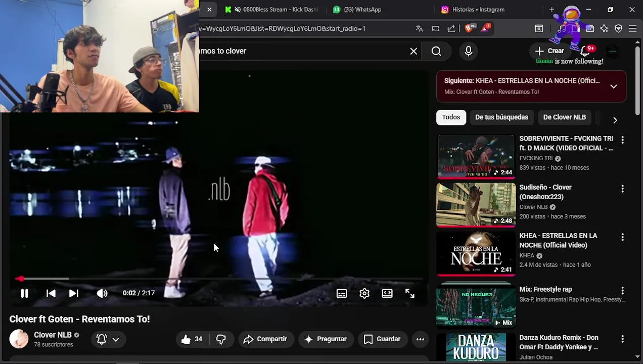Close the current YouTube browser tab
The width and height of the screenshot is (643, 364).
(209, 10)
